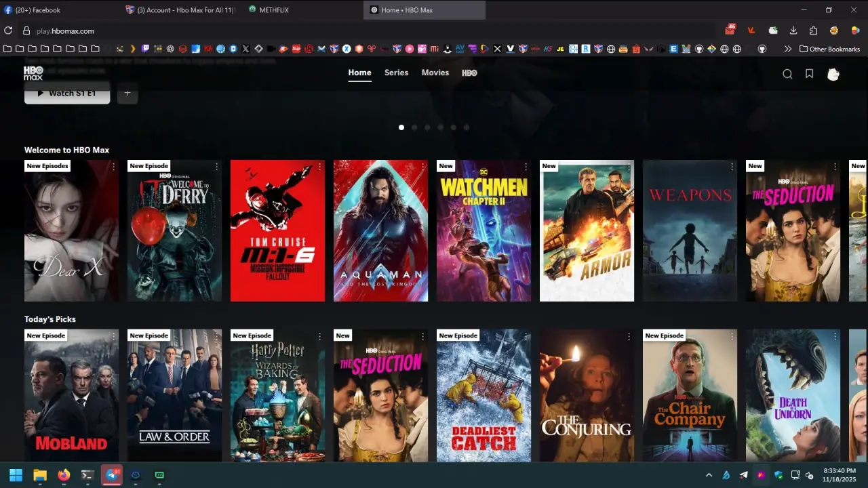
Task: Launch Firefox from the taskbar
Action: [64, 475]
